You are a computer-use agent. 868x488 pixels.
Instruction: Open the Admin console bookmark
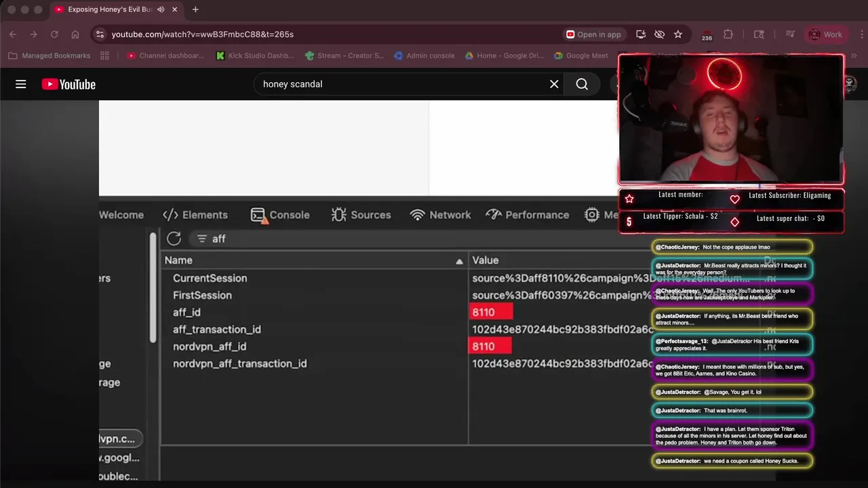pyautogui.click(x=425, y=56)
